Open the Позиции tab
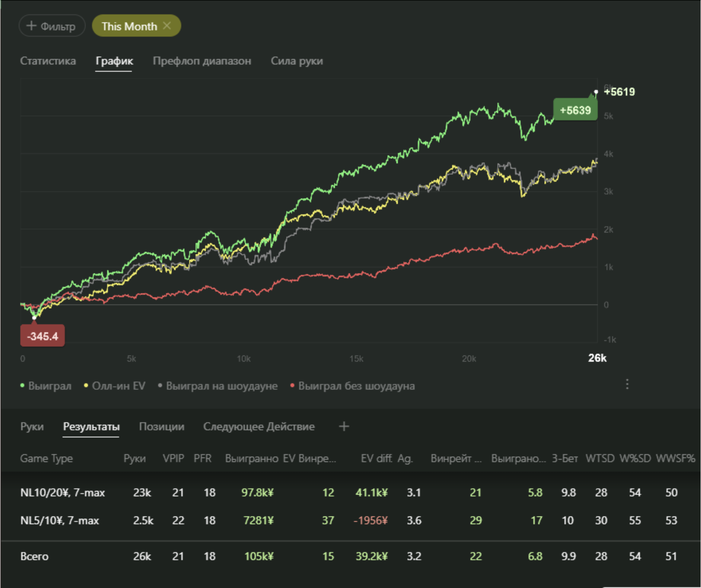Viewport: 701px width, 588px height. (x=162, y=427)
